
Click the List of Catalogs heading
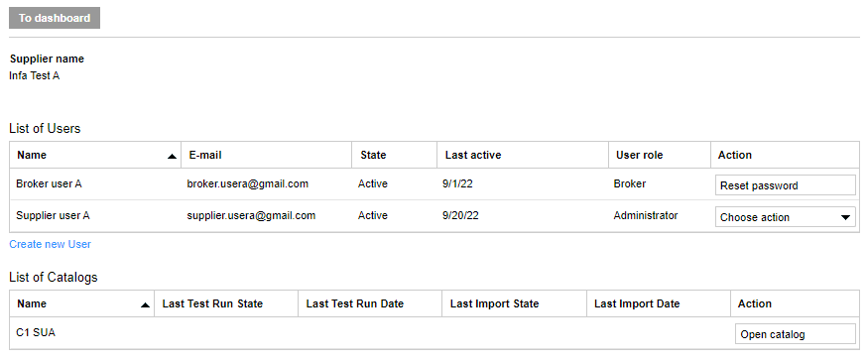click(54, 277)
